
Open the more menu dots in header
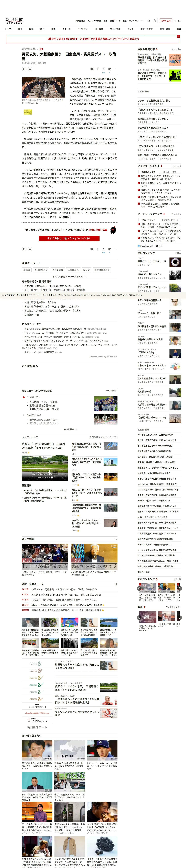(x=142, y=21)
